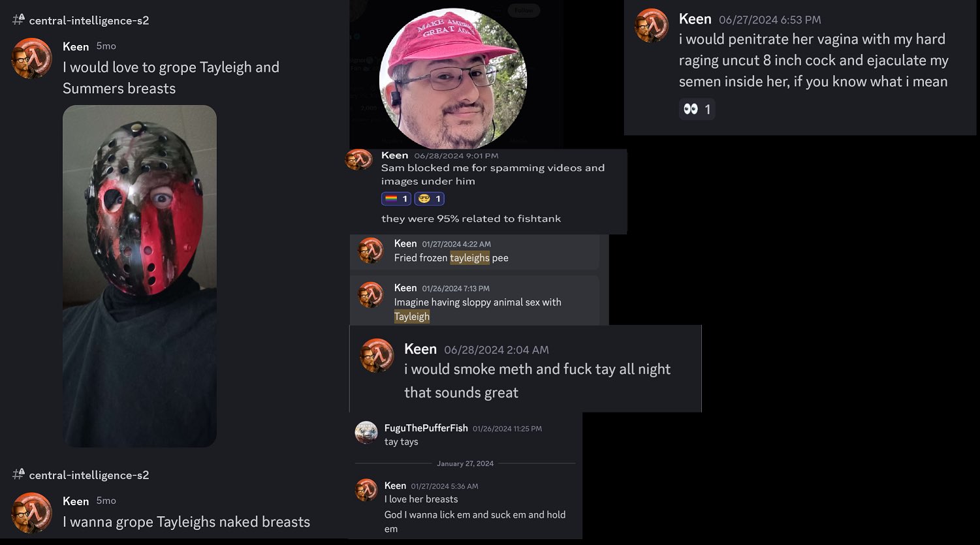
Task: Open Keen's avatar on the 06/27/2024 6:53 PM message
Action: 652,25
